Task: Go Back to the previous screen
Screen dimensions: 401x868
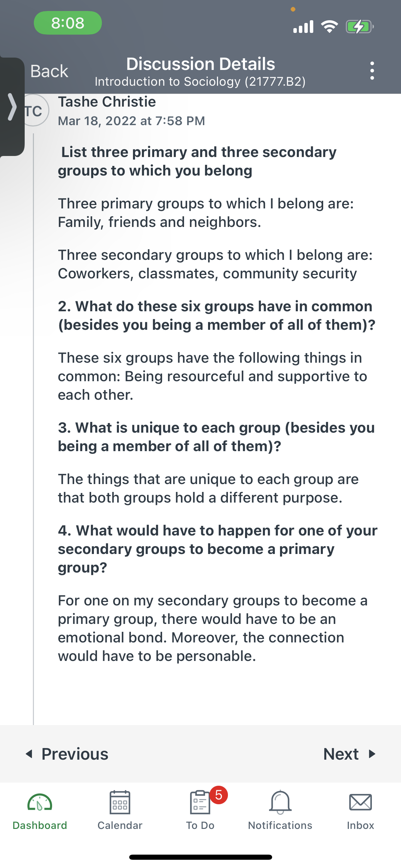Action: click(49, 71)
